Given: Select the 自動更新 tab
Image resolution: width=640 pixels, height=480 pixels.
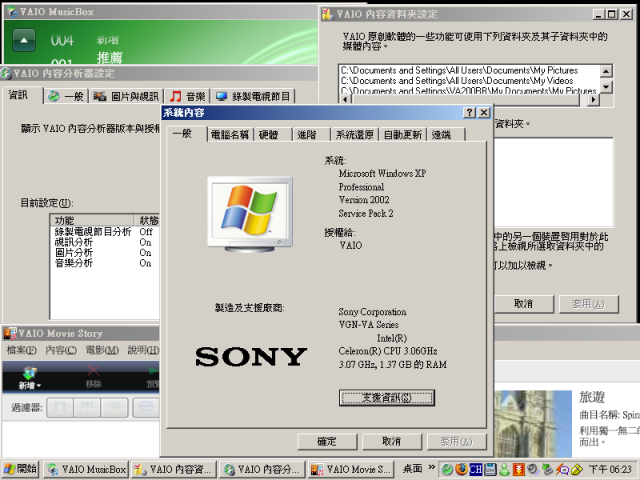Looking at the screenshot, I should coord(403,135).
